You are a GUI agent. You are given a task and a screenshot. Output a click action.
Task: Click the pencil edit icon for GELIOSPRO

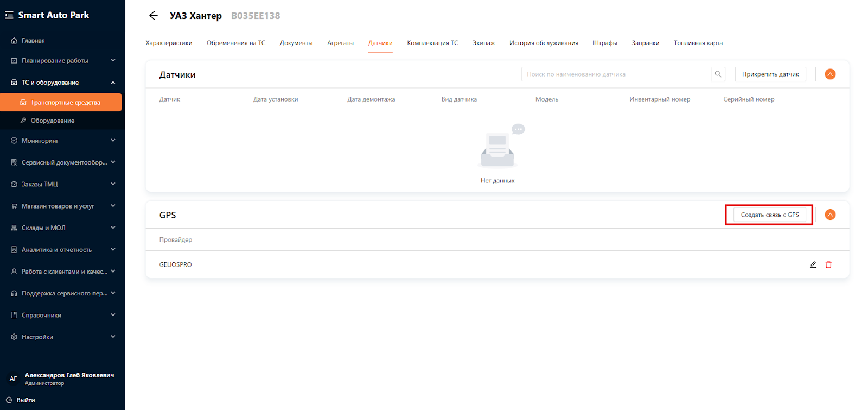pyautogui.click(x=813, y=265)
